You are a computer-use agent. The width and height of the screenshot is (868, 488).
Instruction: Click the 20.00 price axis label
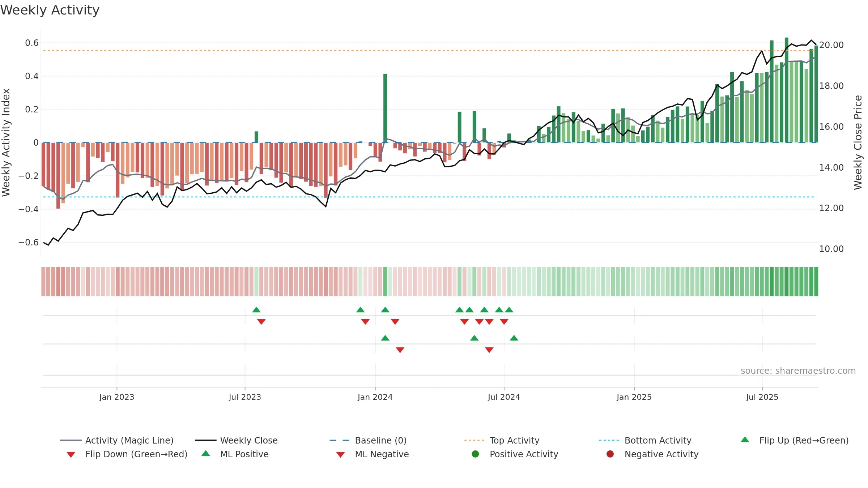click(831, 45)
